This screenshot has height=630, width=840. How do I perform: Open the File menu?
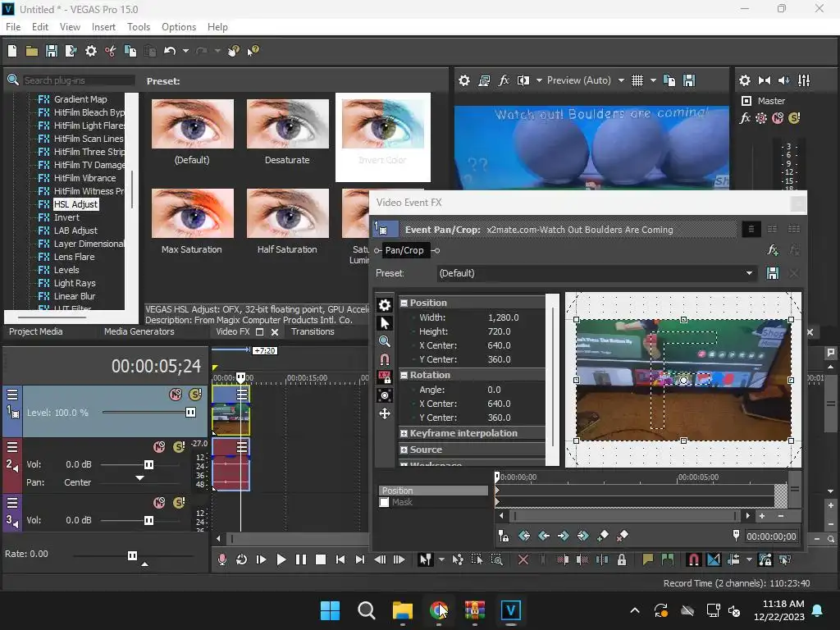(13, 27)
